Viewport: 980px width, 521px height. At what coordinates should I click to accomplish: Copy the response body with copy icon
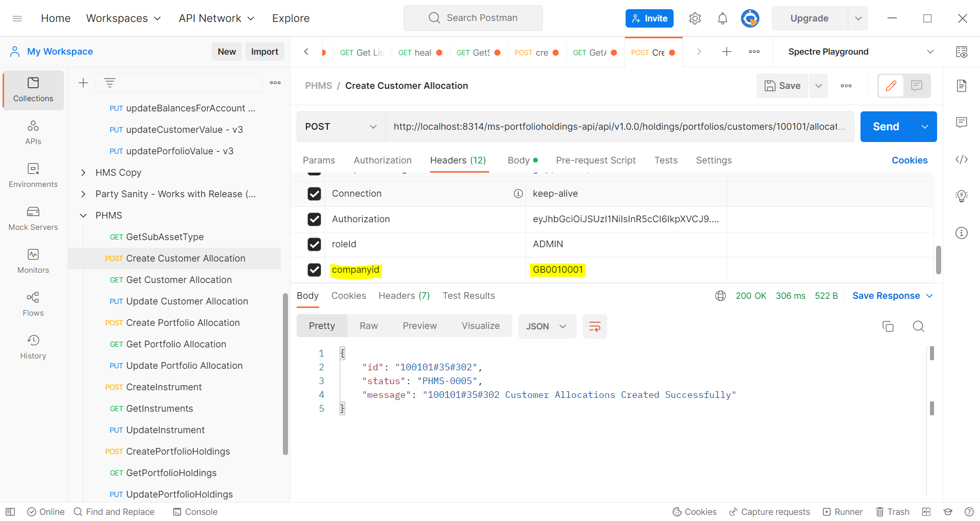(888, 326)
